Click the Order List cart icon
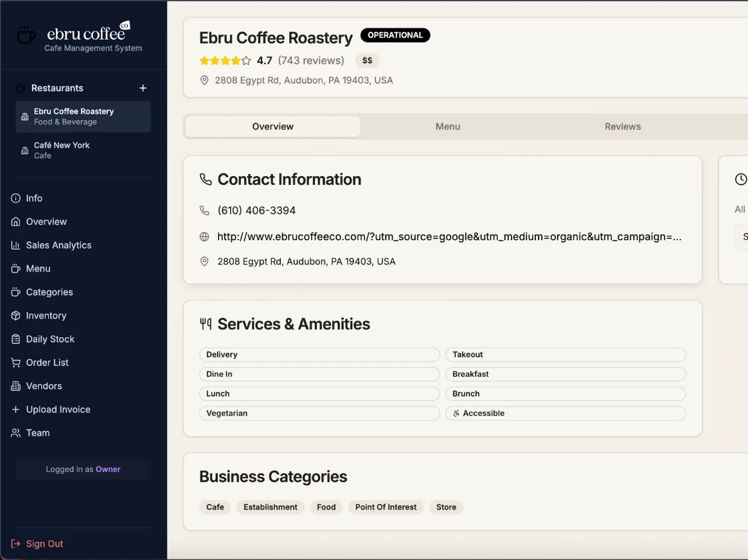 15,363
